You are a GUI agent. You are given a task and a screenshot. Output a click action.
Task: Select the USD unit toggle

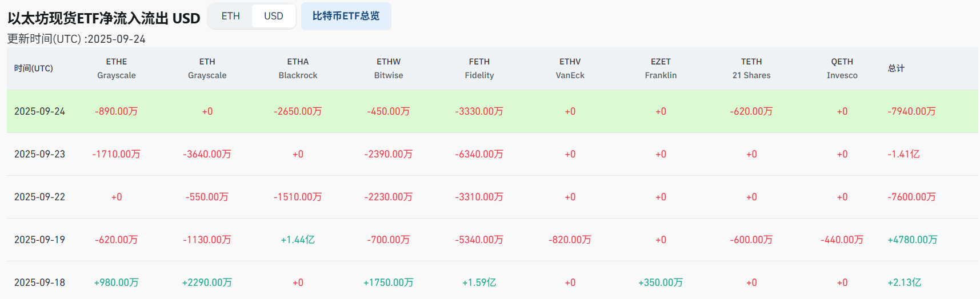tap(273, 16)
